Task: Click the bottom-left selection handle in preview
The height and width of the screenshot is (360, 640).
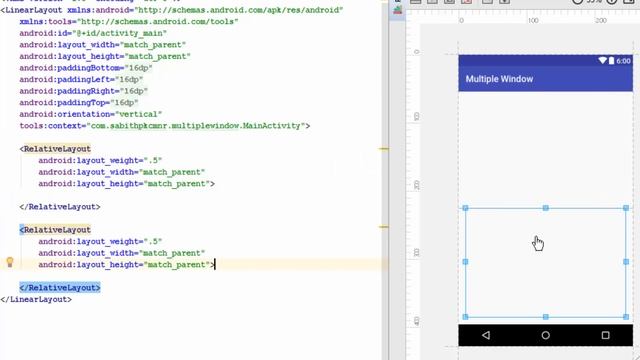Action: point(465,317)
